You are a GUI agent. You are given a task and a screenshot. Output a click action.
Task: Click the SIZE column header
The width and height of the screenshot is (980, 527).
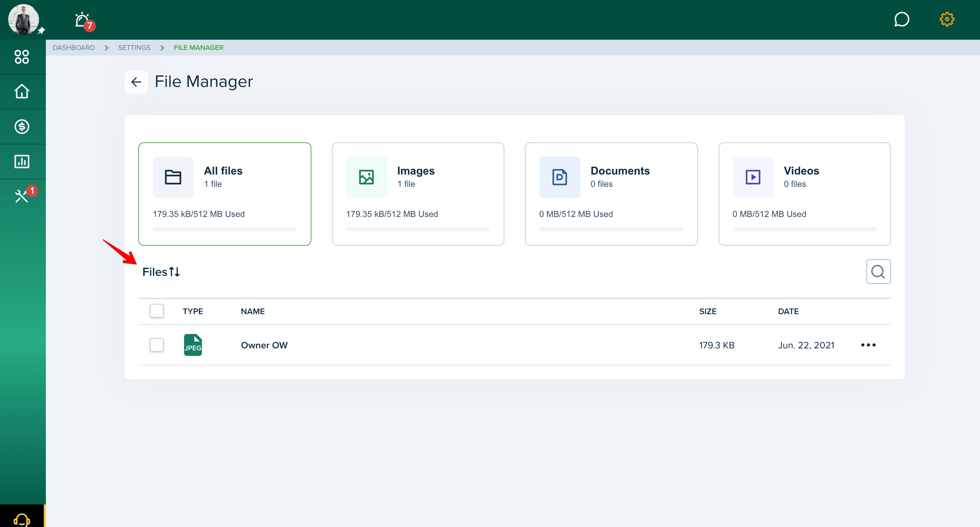tap(708, 311)
